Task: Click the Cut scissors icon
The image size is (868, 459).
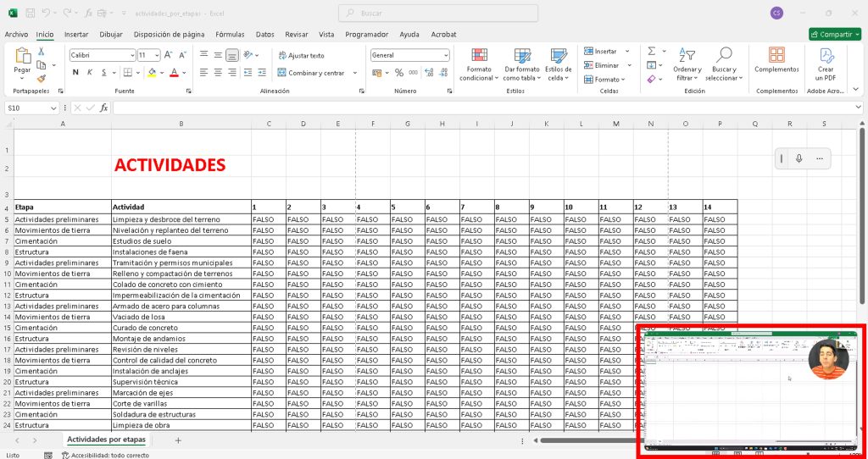Action: (x=41, y=52)
